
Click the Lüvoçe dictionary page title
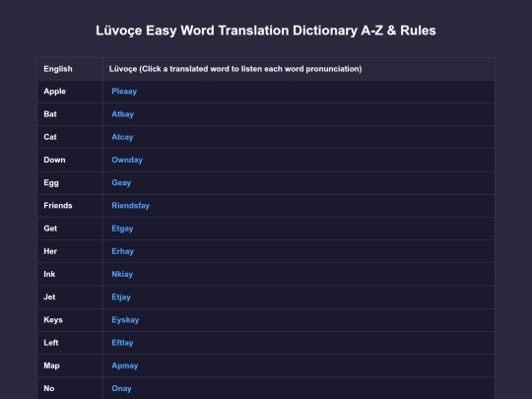pyautogui.click(x=266, y=31)
